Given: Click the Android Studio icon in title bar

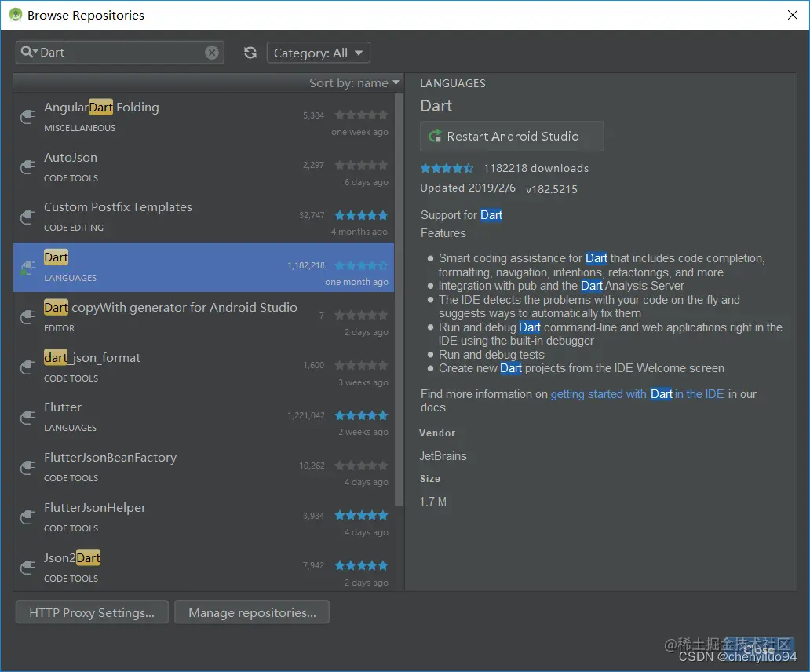Looking at the screenshot, I should (x=16, y=15).
